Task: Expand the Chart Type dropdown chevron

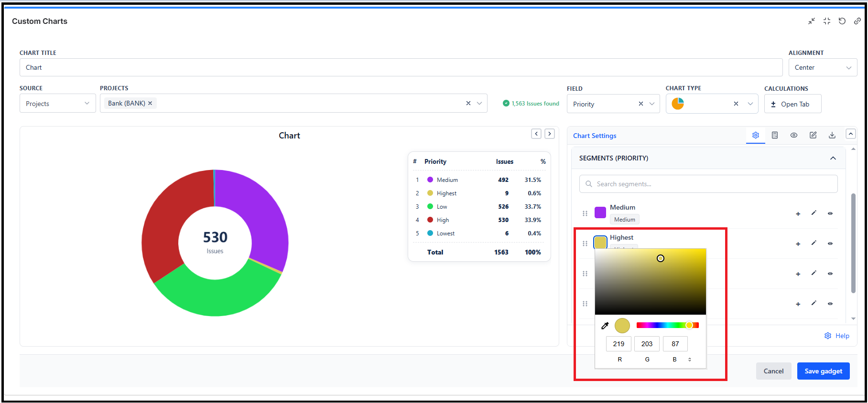Action: coord(750,104)
